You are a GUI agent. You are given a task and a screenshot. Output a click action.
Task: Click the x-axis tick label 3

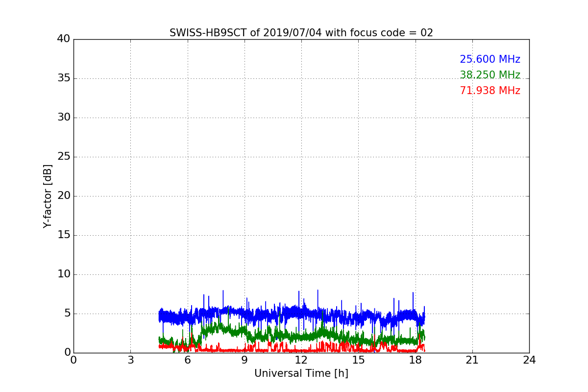[x=130, y=360]
